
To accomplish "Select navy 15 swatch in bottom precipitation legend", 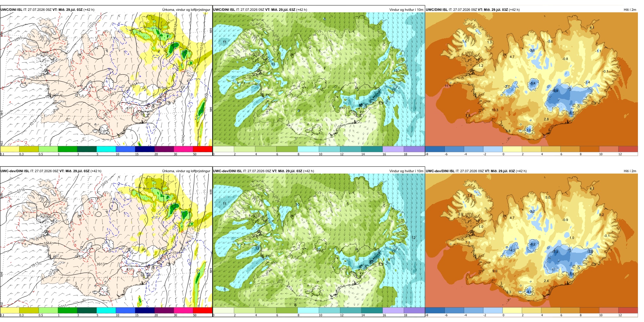I will coord(145,310).
